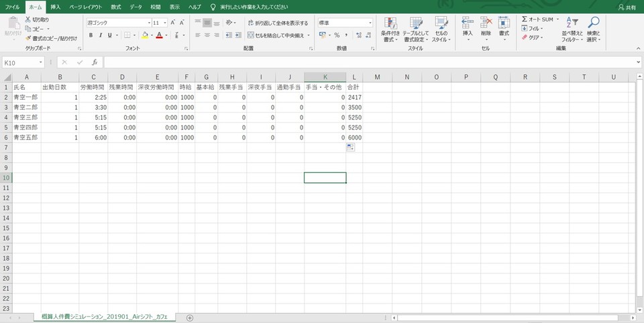Switch to the 数式 (Formulas) tab

click(116, 7)
